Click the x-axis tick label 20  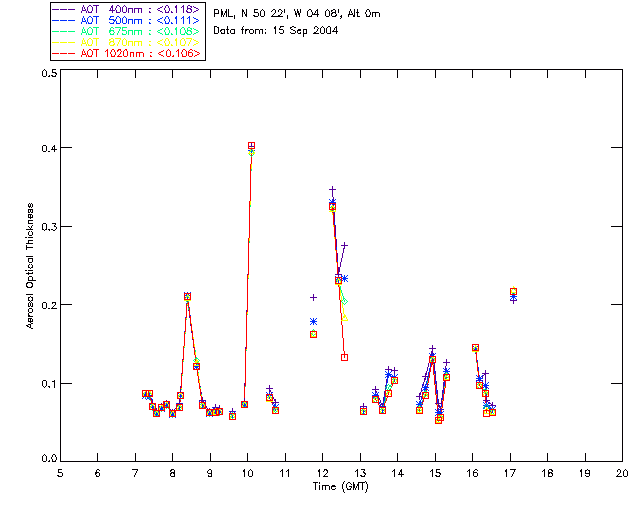pyautogui.click(x=622, y=472)
